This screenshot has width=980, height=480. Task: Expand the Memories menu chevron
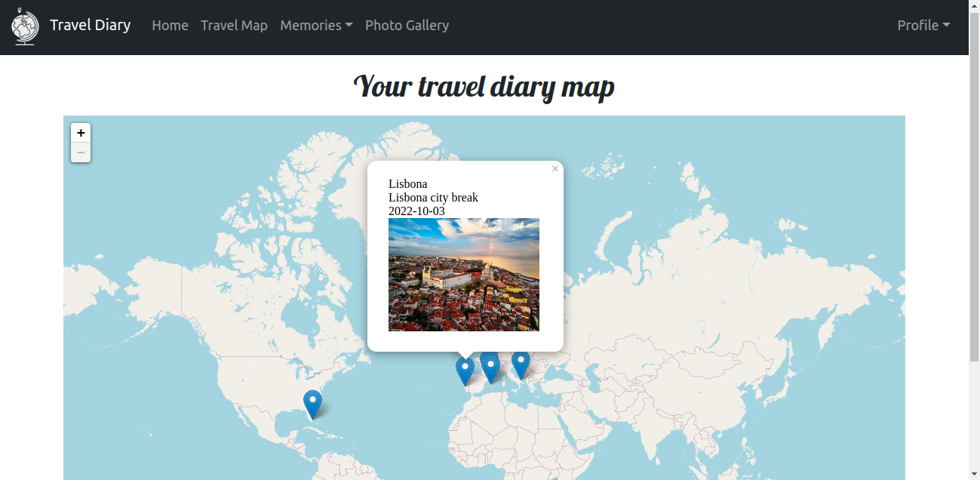349,26
